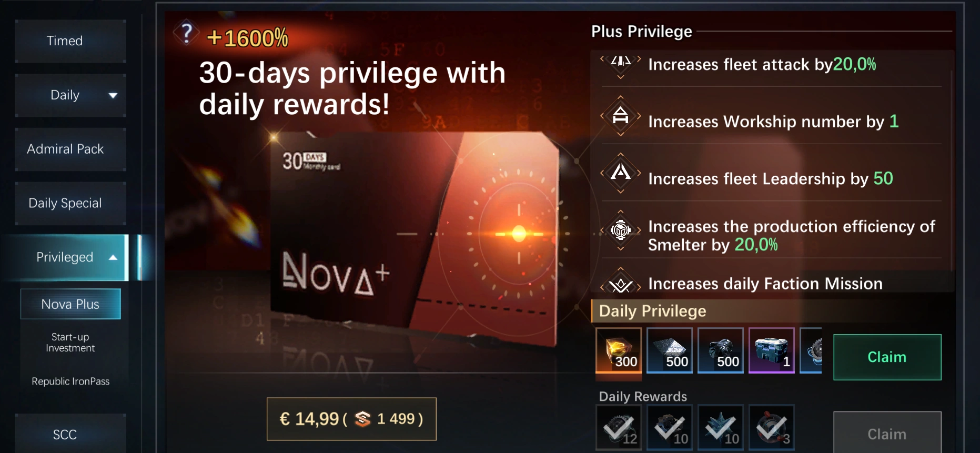
Task: Select the Smelter production efficiency icon
Action: [621, 230]
